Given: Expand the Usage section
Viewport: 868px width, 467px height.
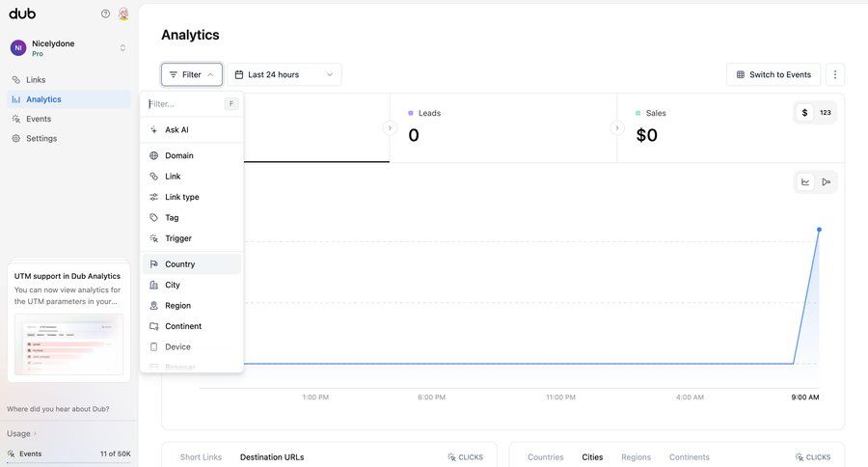Looking at the screenshot, I should point(21,433).
